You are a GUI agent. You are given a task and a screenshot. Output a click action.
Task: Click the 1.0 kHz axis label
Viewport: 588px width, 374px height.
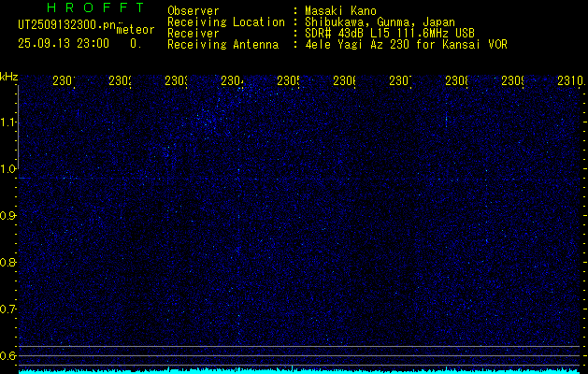point(8,169)
